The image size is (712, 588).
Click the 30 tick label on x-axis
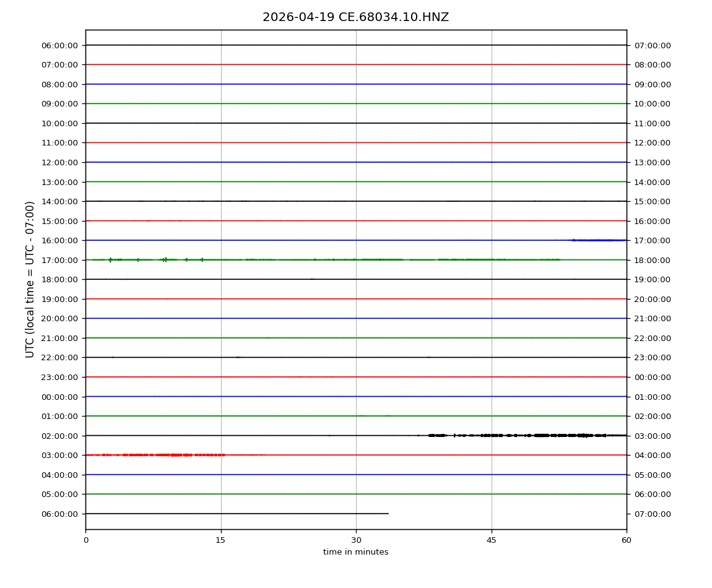356,540
